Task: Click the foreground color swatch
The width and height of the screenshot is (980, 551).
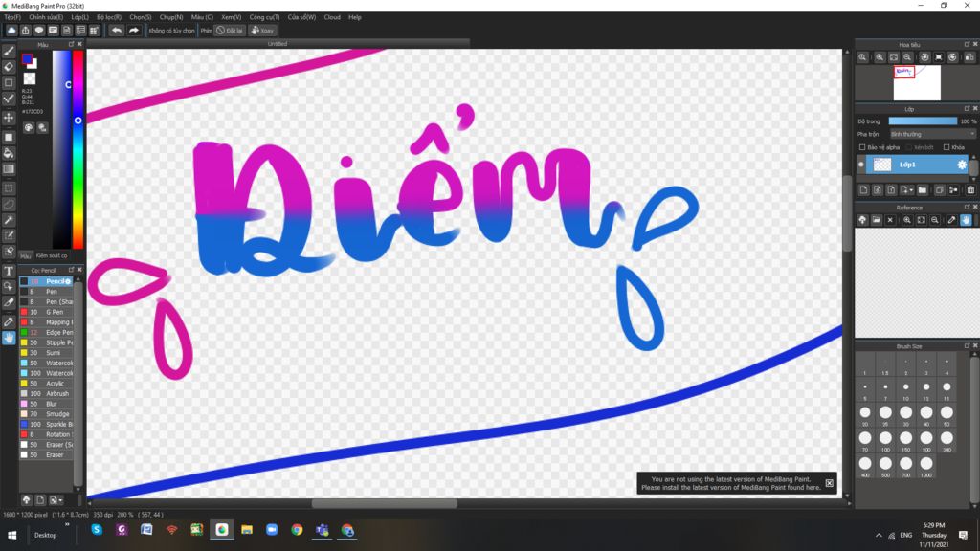Action: pyautogui.click(x=27, y=58)
